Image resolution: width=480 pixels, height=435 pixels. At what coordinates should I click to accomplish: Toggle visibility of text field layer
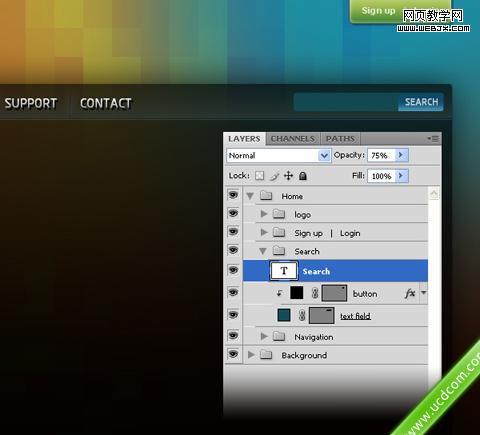(233, 314)
